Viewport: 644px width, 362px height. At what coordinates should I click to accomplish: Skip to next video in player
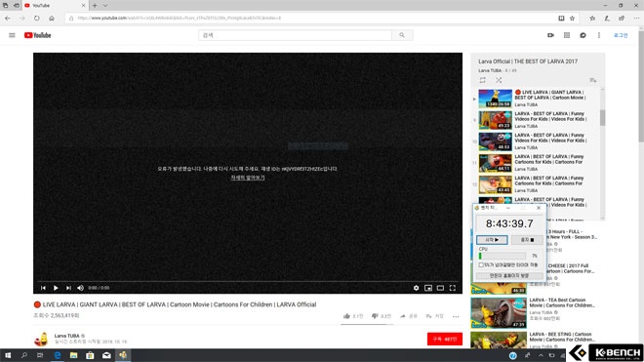coord(68,288)
